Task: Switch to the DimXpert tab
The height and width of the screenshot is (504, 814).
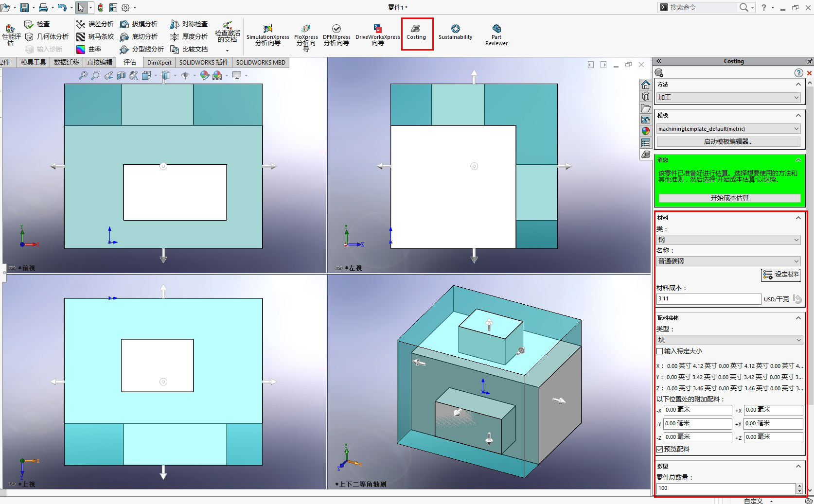Action: 159,63
